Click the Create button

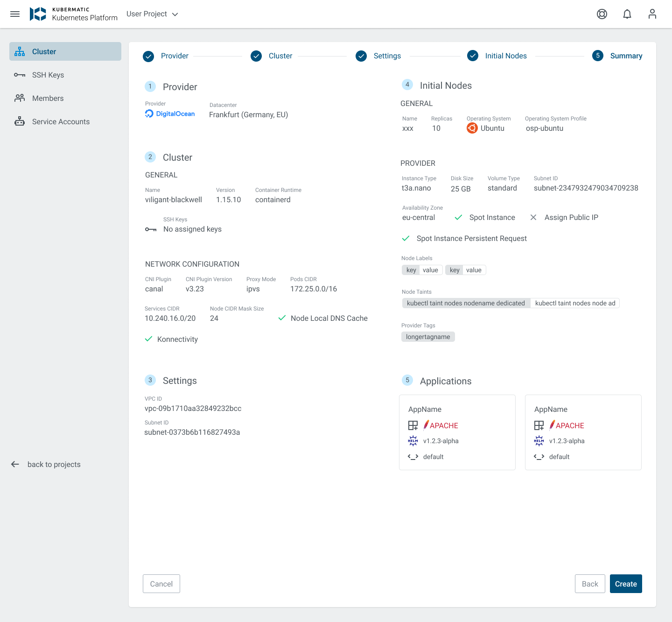[626, 584]
